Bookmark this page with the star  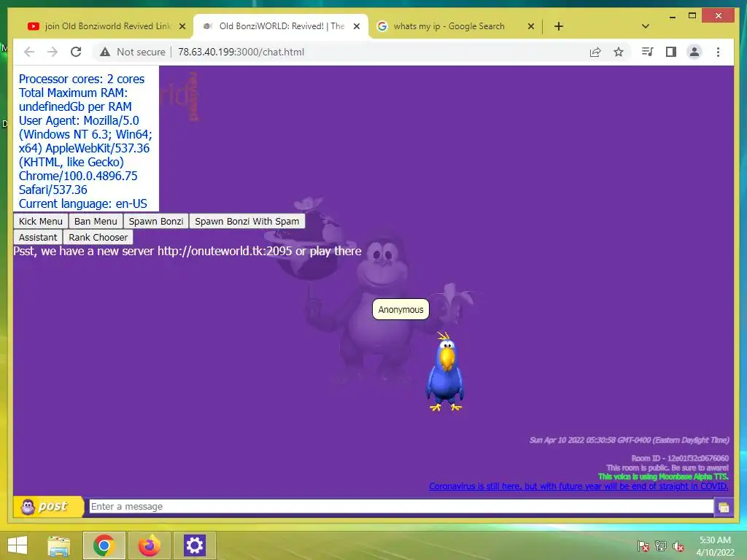tap(619, 52)
